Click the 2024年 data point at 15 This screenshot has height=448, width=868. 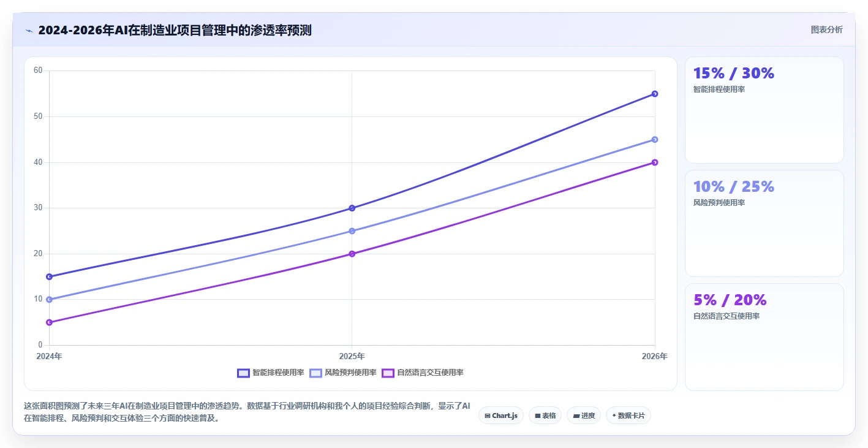tap(49, 276)
